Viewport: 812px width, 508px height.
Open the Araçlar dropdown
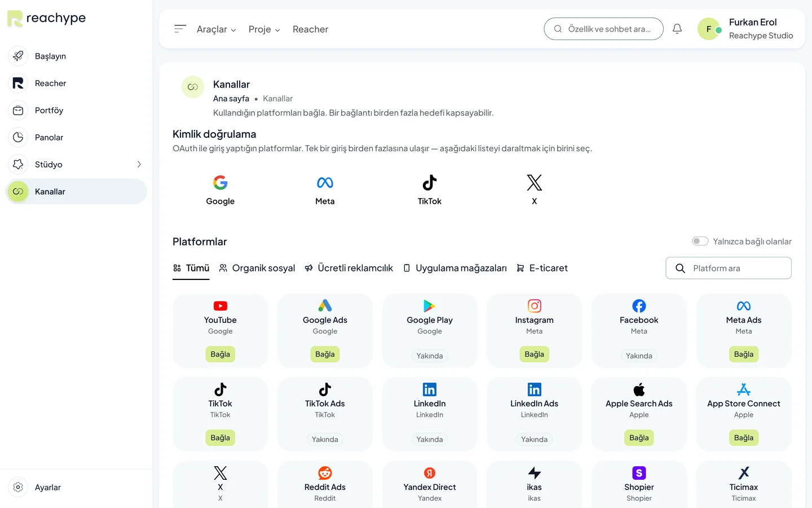pyautogui.click(x=217, y=29)
